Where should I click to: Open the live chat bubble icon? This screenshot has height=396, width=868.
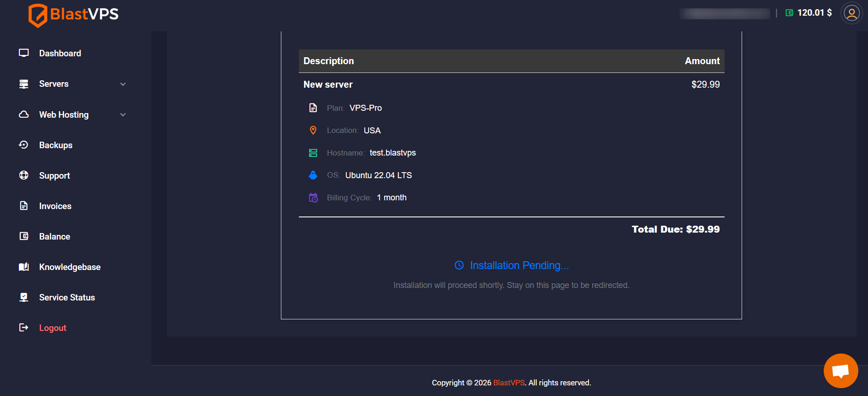pos(840,371)
